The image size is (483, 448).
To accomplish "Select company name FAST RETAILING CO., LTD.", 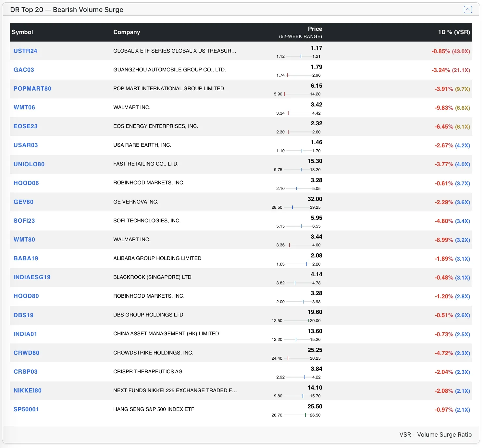I will point(146,164).
